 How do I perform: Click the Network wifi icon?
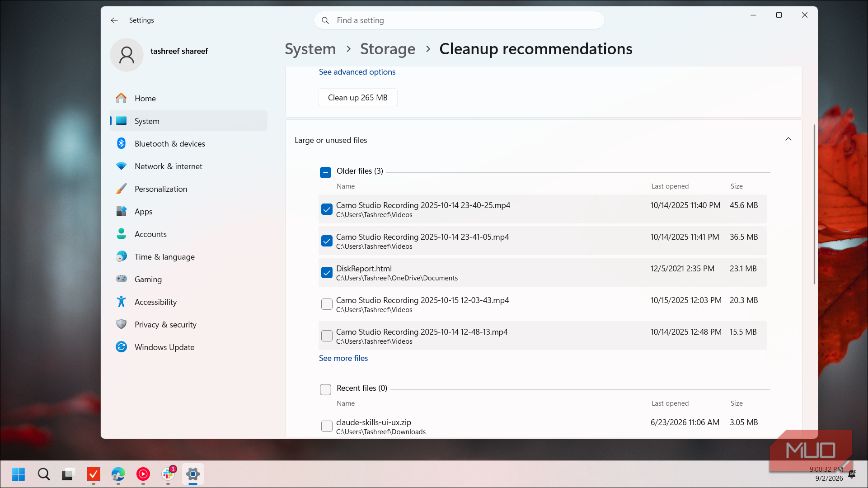coord(121,166)
